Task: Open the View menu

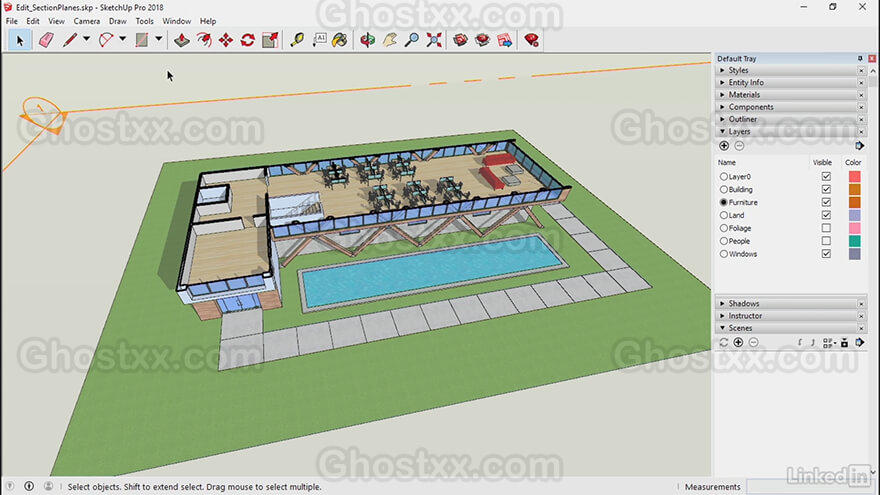Action: click(x=56, y=21)
